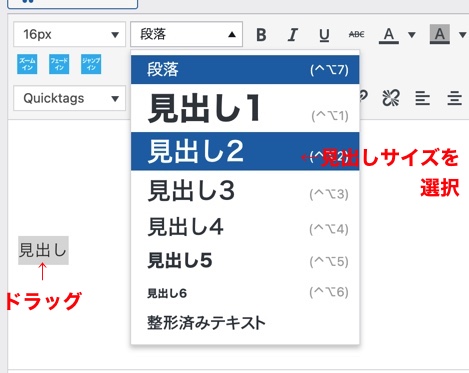Viewport: 469px width, 373px height.
Task: Select 見出し6 in format list
Action: (245, 293)
